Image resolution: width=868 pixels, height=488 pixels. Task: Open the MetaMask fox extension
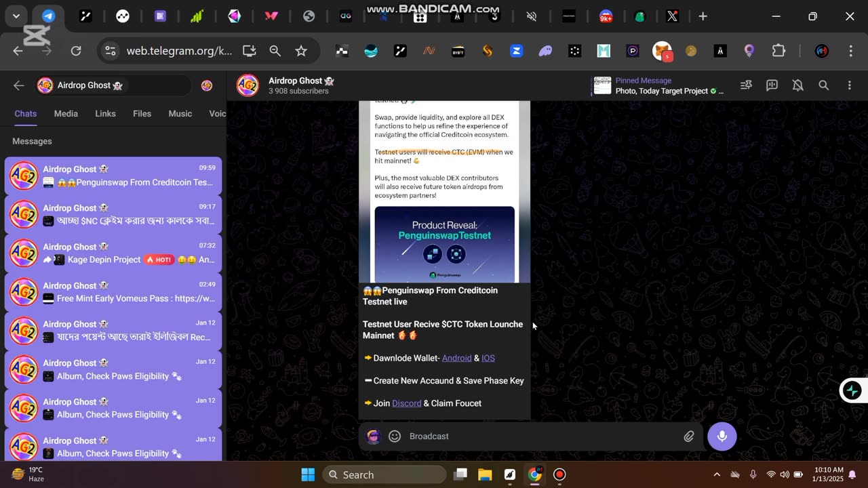[x=662, y=51]
